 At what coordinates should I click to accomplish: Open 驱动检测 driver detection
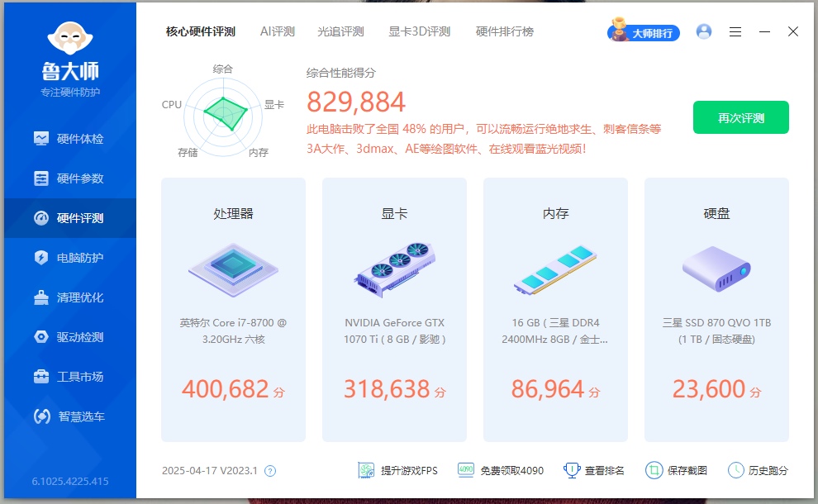(69, 337)
